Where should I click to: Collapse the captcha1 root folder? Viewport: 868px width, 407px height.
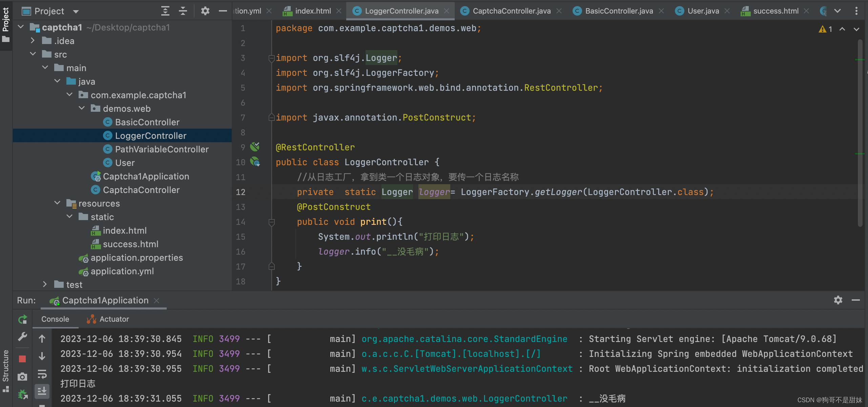21,27
